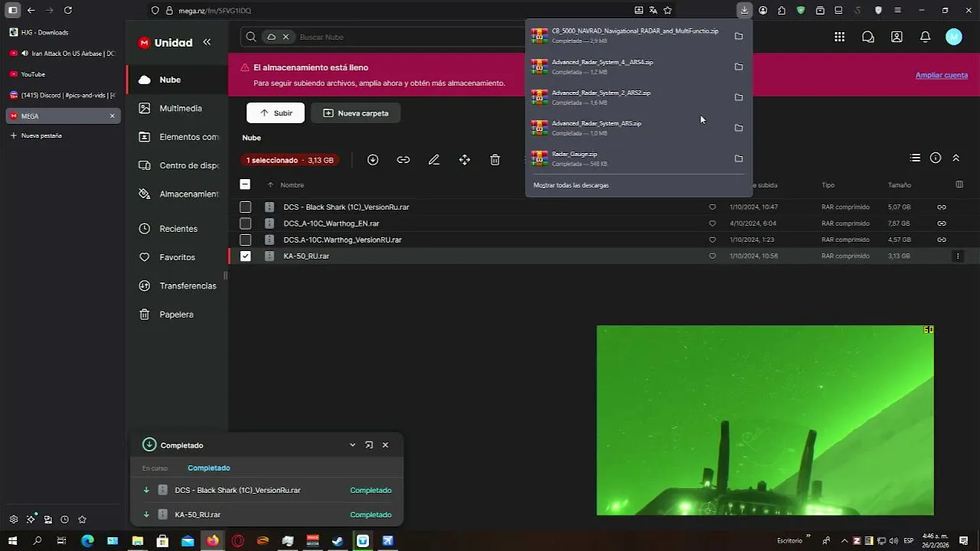Show folder for Radar_Gauge.zip download
The image size is (980, 551).
click(x=739, y=158)
